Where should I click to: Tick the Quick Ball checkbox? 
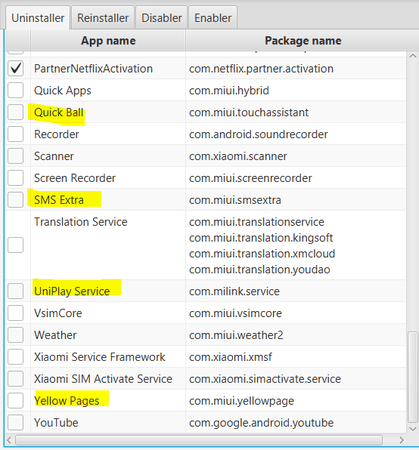point(16,112)
